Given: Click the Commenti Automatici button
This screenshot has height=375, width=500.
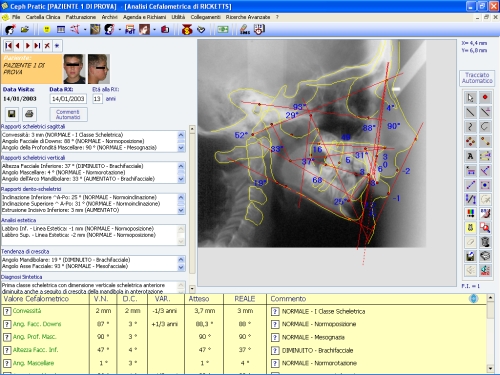Looking at the screenshot, I should 68,114.
